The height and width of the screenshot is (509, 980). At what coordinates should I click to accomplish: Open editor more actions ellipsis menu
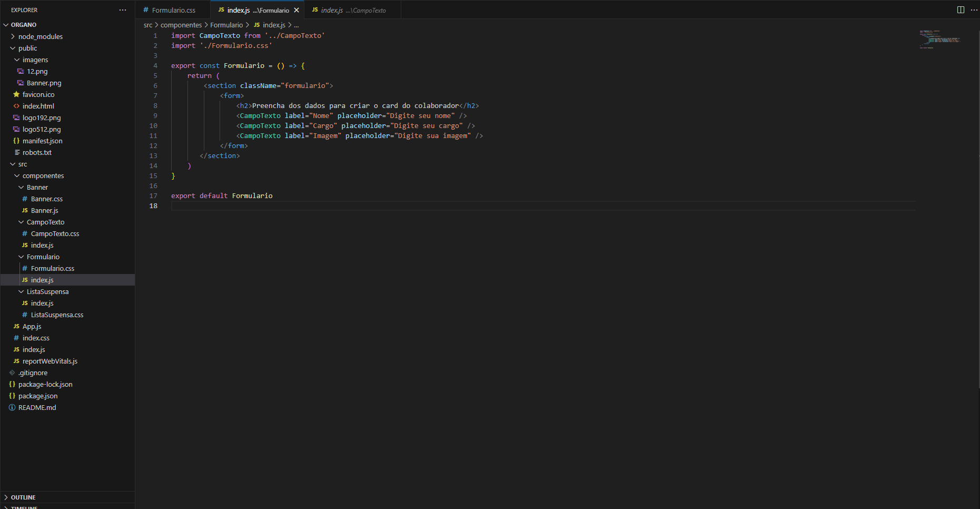coord(974,10)
